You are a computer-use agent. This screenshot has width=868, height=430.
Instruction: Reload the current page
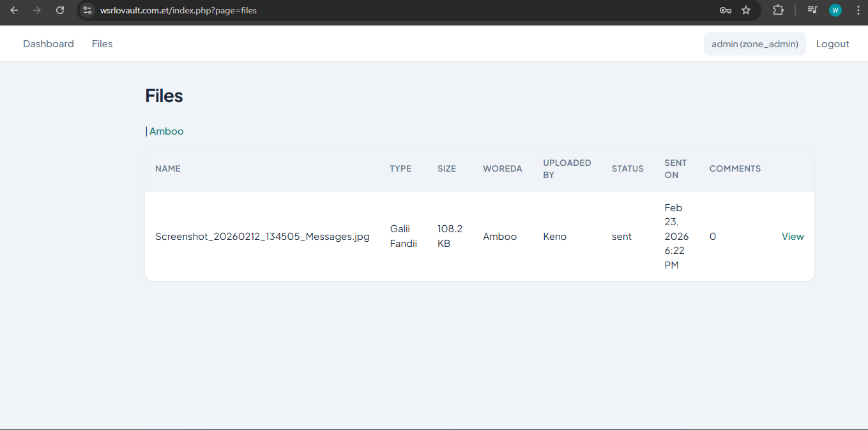[x=60, y=10]
